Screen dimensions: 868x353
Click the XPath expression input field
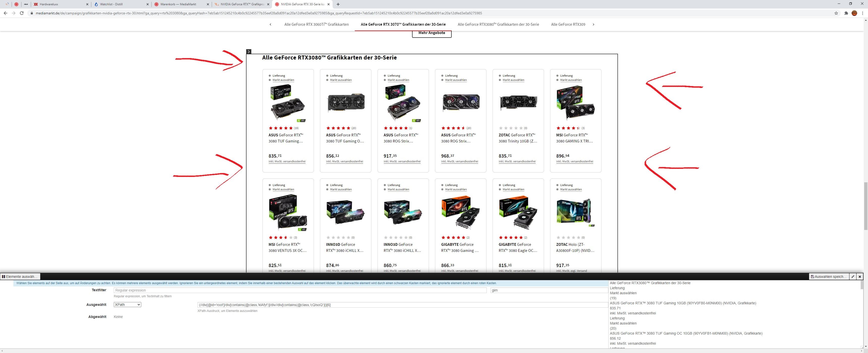pos(402,305)
